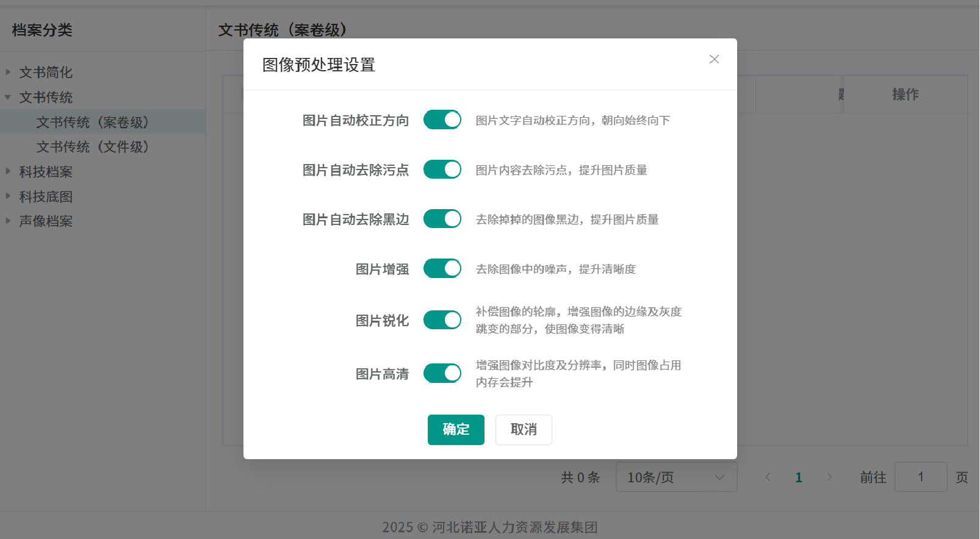The image size is (980, 539).
Task: Click the 确定 button
Action: (x=455, y=430)
